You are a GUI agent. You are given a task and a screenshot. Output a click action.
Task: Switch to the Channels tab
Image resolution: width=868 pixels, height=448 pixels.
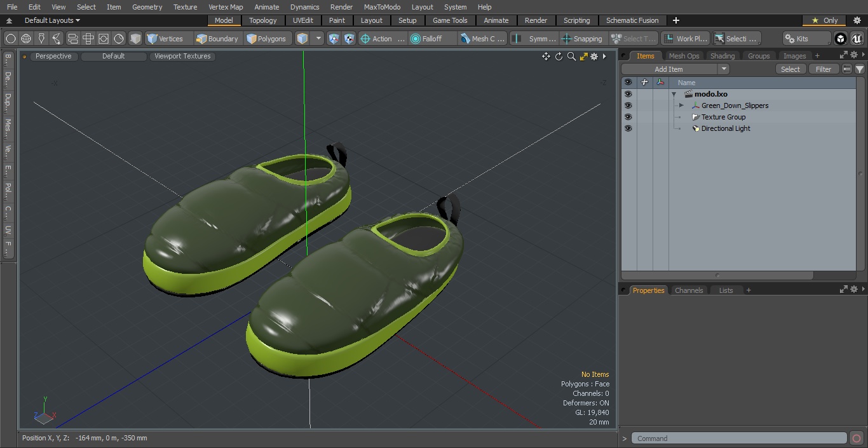click(689, 290)
